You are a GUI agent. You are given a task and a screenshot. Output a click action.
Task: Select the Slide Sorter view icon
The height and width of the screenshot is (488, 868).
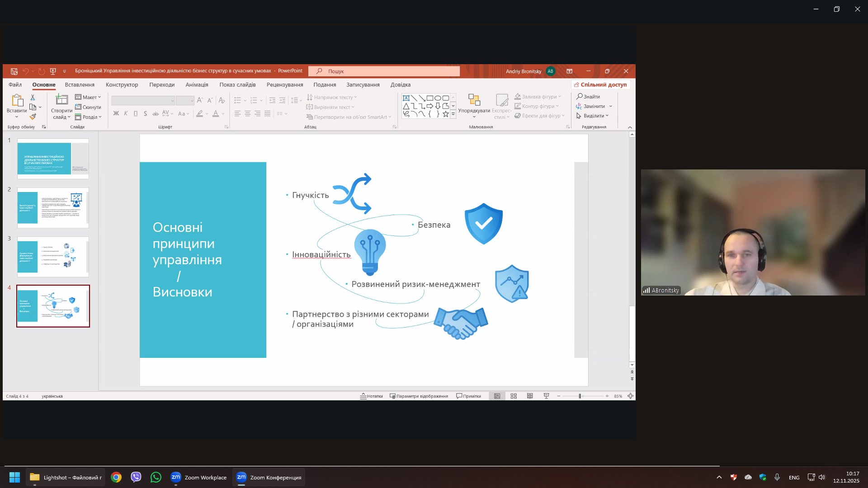514,396
